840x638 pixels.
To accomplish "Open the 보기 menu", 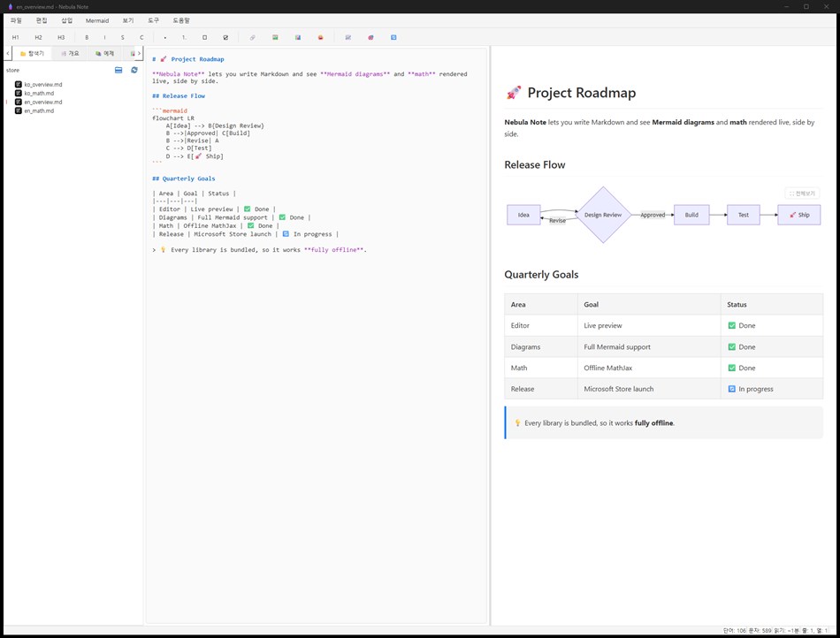I will 127,20.
